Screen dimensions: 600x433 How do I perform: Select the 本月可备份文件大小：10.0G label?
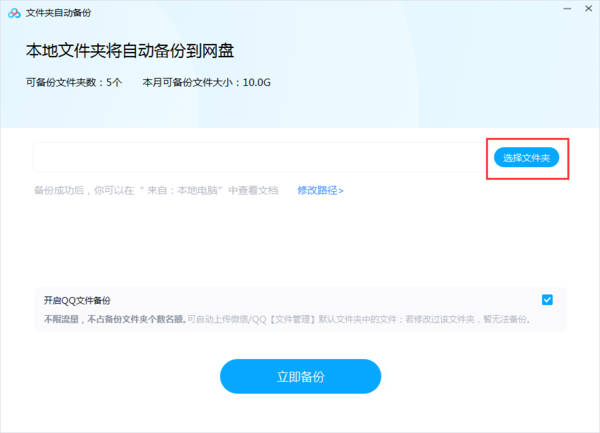tap(206, 82)
